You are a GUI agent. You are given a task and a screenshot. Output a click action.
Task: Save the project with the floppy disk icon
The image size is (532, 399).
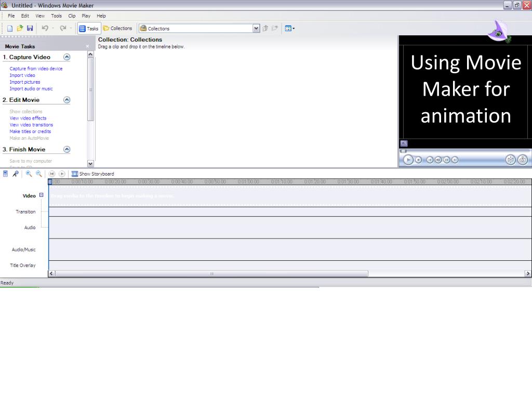30,29
